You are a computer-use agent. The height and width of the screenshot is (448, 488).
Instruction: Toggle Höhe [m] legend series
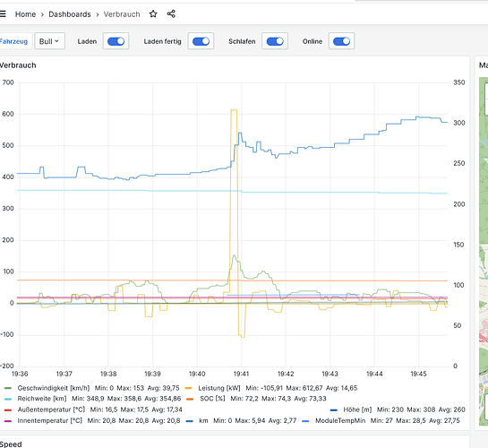click(x=357, y=409)
